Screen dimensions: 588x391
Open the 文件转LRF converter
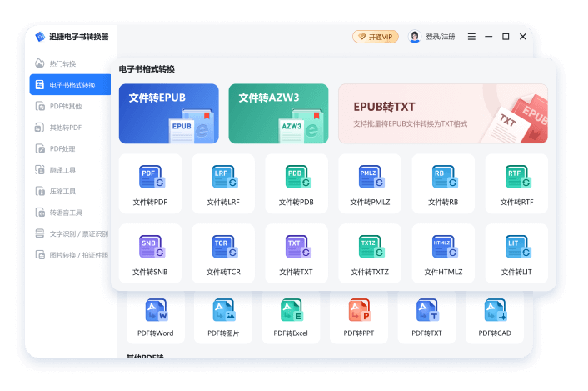(223, 184)
